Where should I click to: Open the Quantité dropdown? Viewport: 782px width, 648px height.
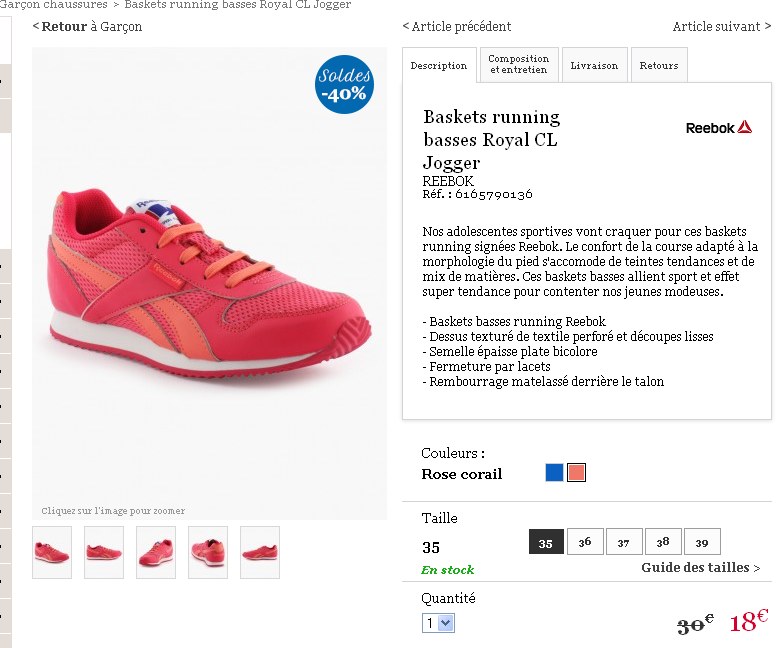(x=438, y=623)
